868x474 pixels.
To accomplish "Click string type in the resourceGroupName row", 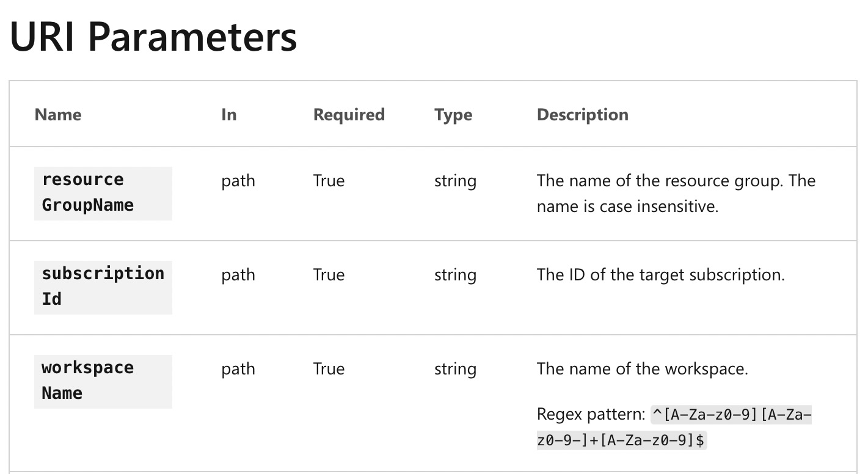I will (x=455, y=181).
